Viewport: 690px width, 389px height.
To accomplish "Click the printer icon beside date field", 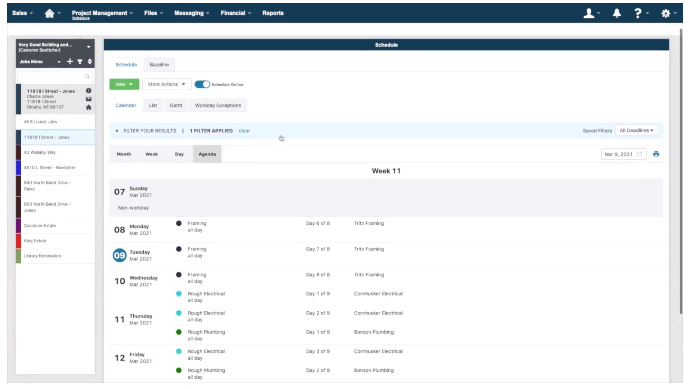I will point(656,154).
